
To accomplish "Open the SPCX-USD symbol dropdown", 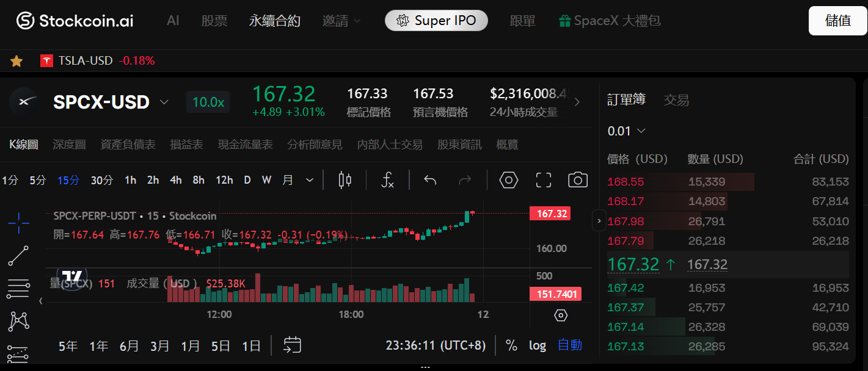I will pyautogui.click(x=164, y=102).
